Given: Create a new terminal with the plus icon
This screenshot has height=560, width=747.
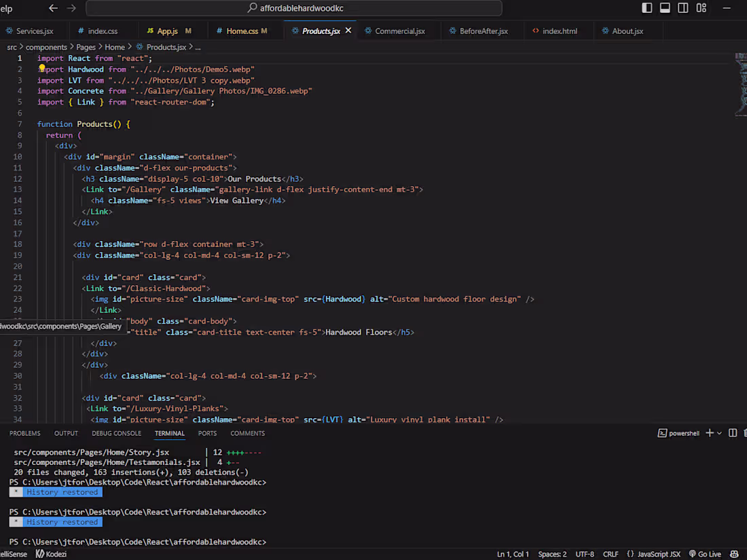Looking at the screenshot, I should tap(710, 432).
